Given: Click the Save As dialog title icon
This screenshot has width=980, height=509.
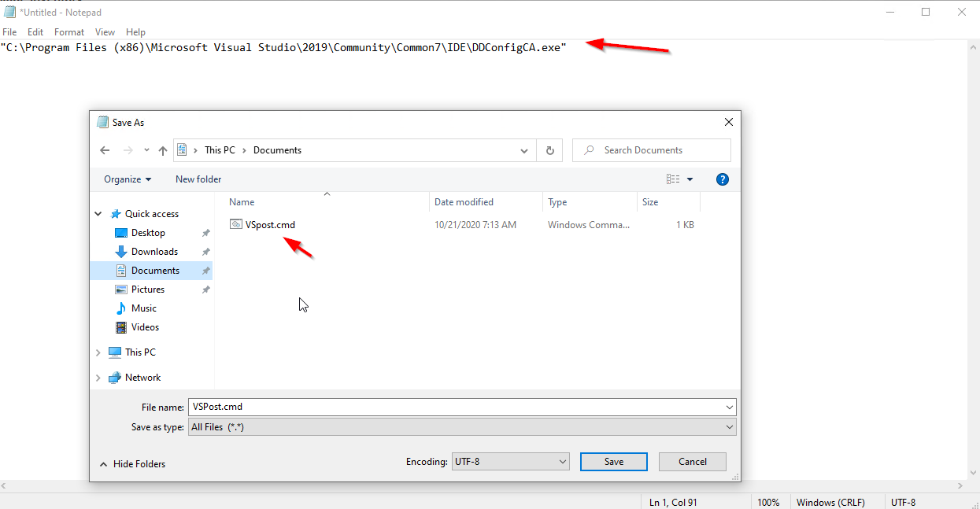Looking at the screenshot, I should click(102, 122).
